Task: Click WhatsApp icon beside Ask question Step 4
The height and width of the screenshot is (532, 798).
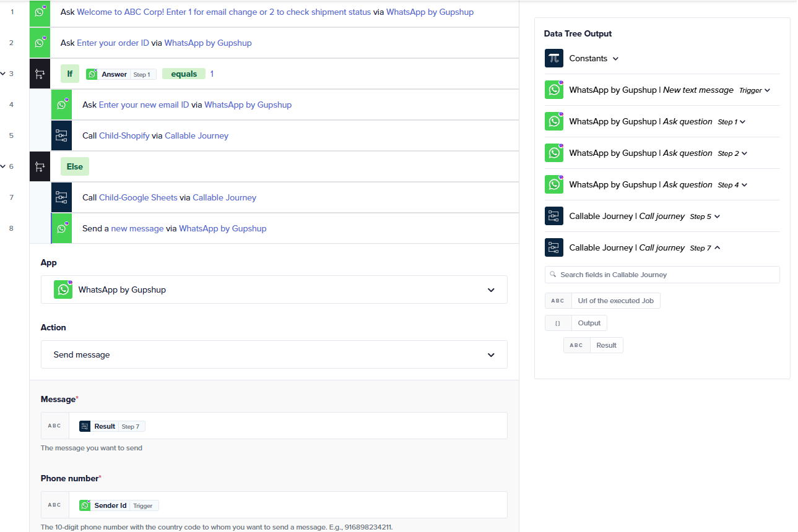Action: (x=554, y=184)
